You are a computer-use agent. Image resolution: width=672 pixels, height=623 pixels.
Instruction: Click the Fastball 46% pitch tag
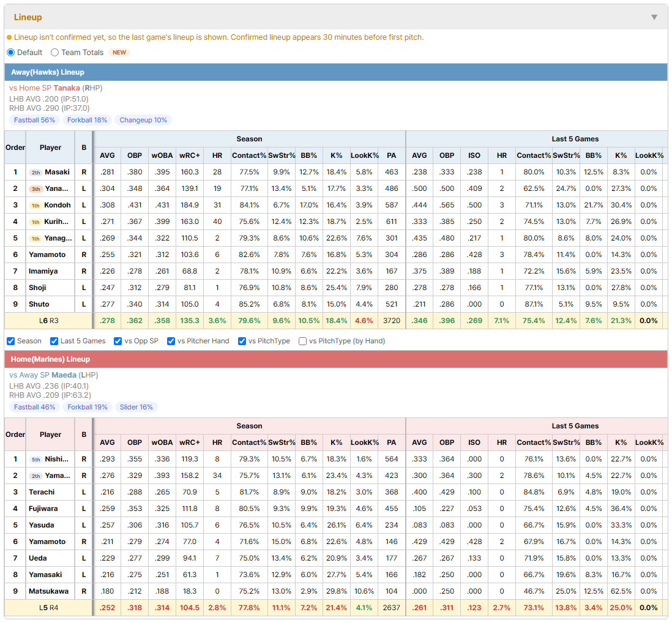tap(34, 407)
